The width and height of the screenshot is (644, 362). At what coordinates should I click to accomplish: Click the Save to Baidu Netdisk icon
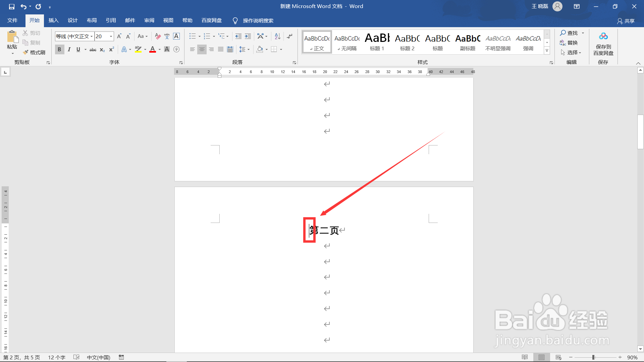[x=603, y=36]
